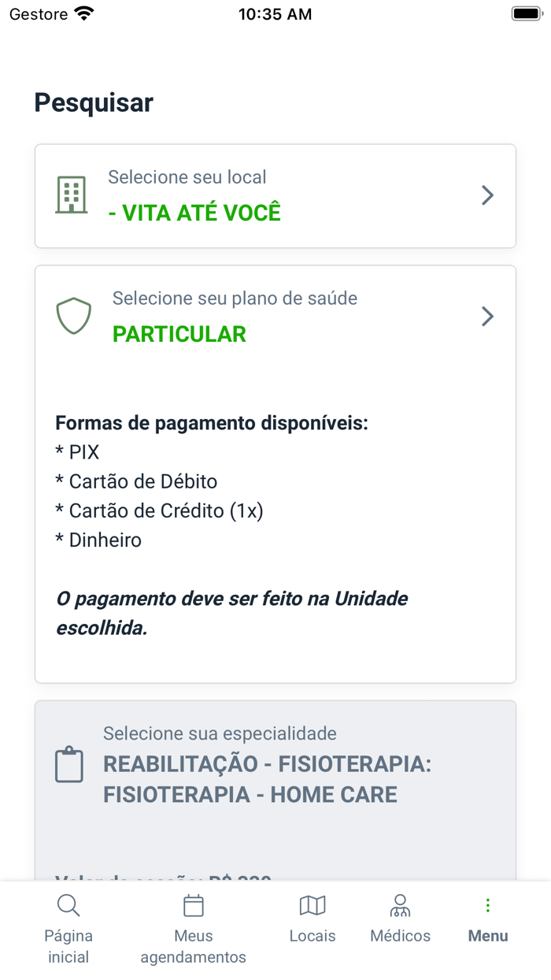The image size is (551, 980).
Task: Click the building icon on the local card
Action: pyautogui.click(x=72, y=195)
